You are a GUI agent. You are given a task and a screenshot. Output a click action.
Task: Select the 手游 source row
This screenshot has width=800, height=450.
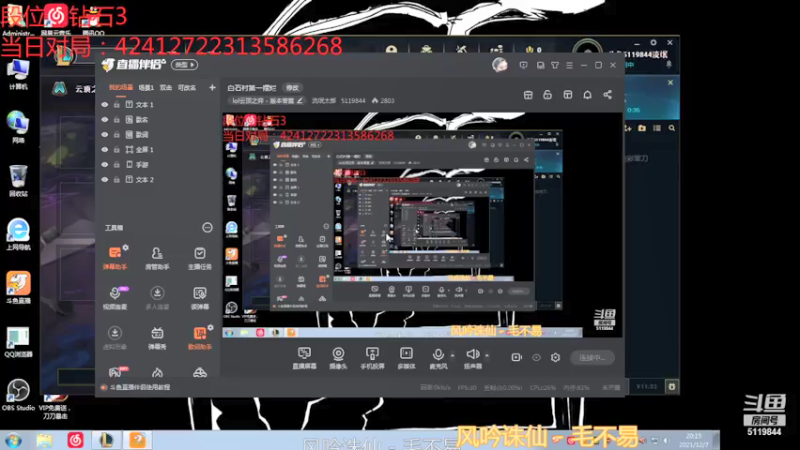point(158,165)
